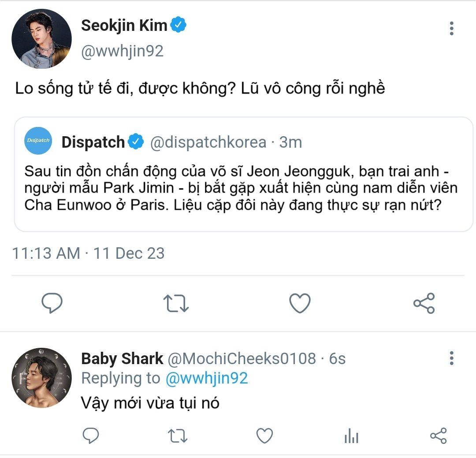Open Seokjin Kim's profile picture
The width and height of the screenshot is (476, 458).
(41, 39)
